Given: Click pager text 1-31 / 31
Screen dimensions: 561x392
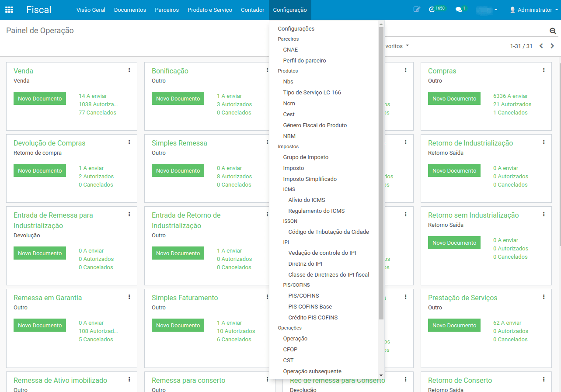Looking at the screenshot, I should coord(521,46).
